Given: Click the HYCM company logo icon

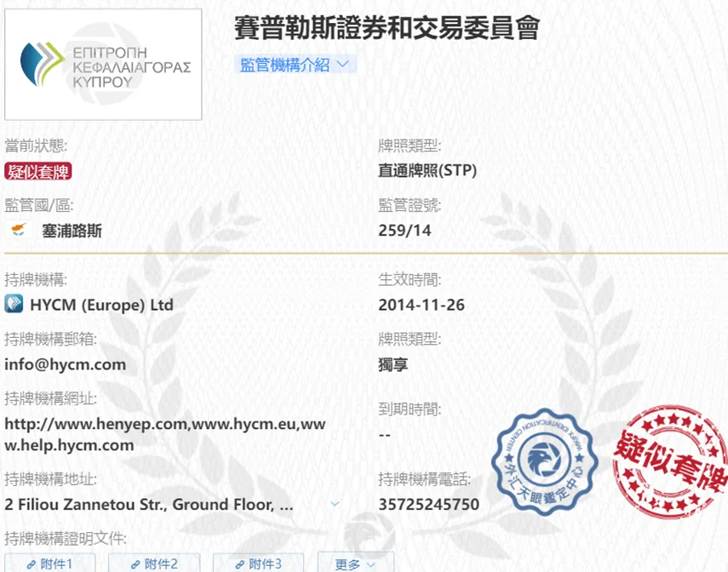Looking at the screenshot, I should coord(14,304).
